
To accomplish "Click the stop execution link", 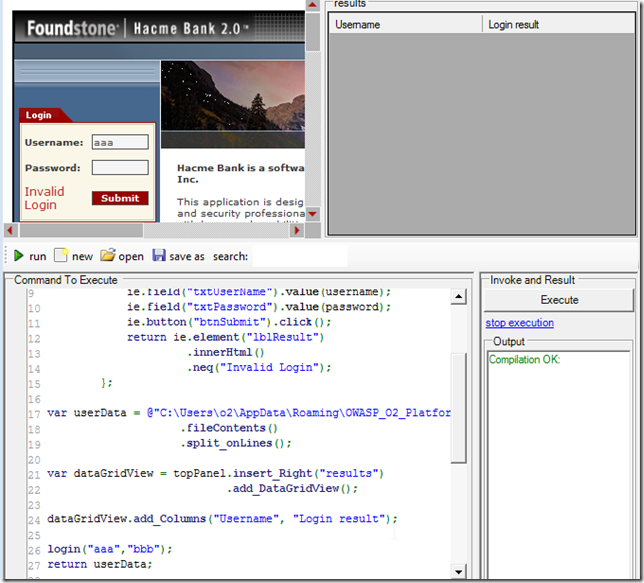I will point(519,323).
